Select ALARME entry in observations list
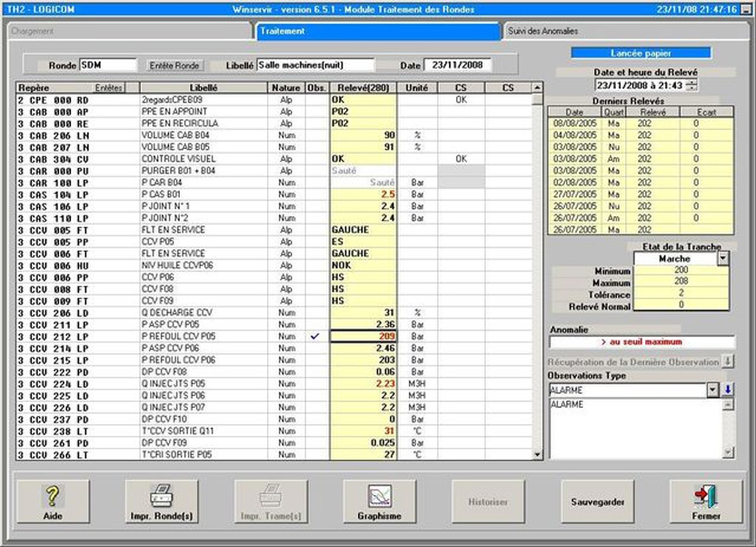756x547 pixels. 567,404
